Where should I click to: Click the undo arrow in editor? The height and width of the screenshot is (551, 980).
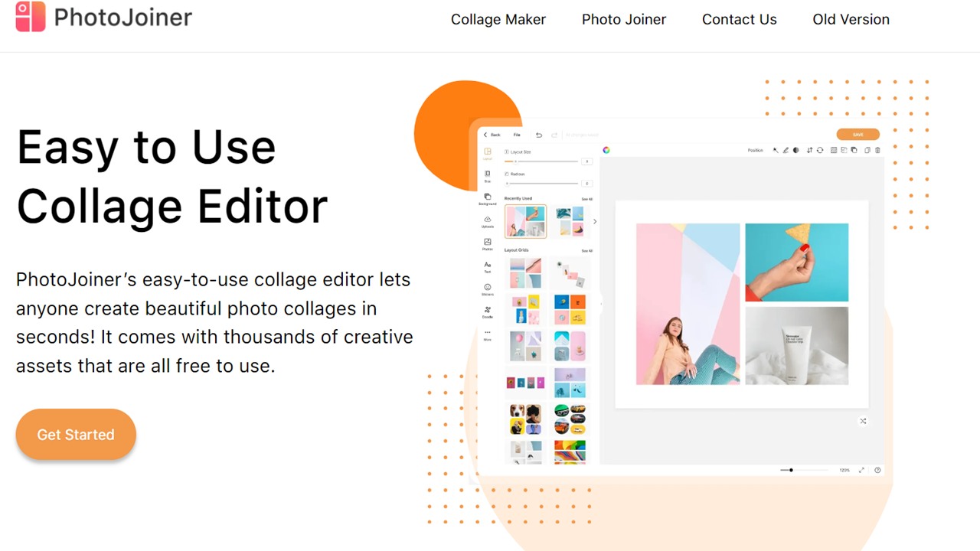(x=539, y=135)
